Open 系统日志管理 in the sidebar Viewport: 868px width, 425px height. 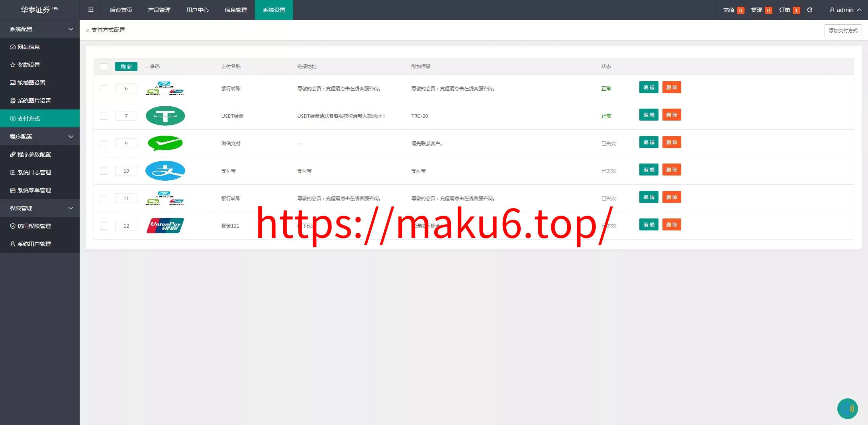coord(40,172)
